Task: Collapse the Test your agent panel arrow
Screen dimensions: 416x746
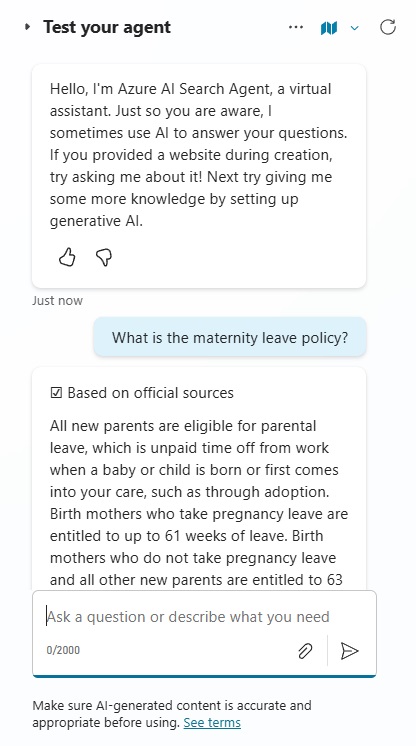Action: (x=28, y=27)
